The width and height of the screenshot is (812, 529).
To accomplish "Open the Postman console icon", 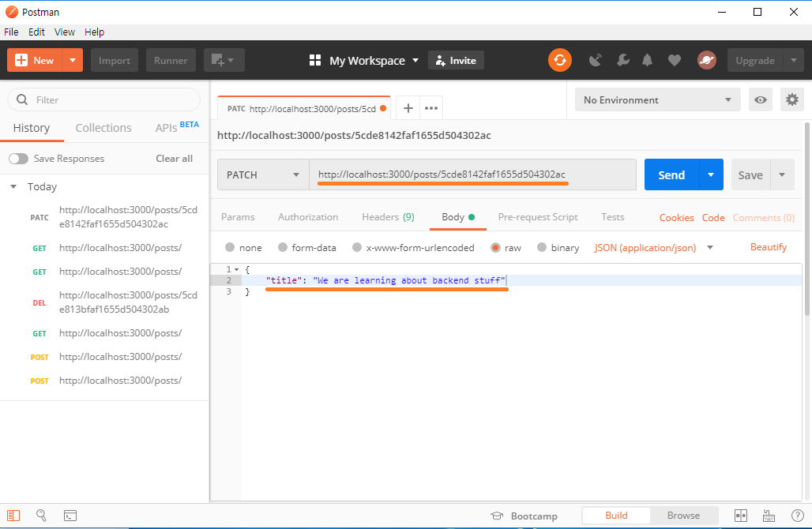I will click(70, 516).
